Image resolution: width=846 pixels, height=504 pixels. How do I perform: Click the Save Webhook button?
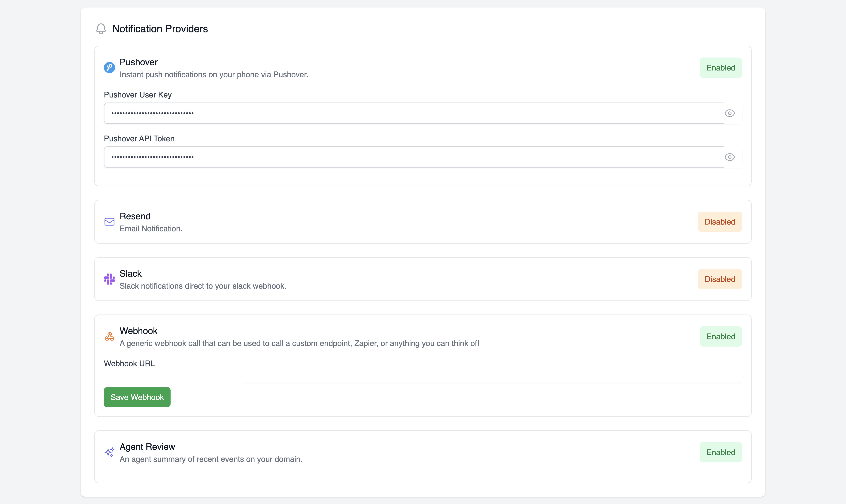[137, 397]
